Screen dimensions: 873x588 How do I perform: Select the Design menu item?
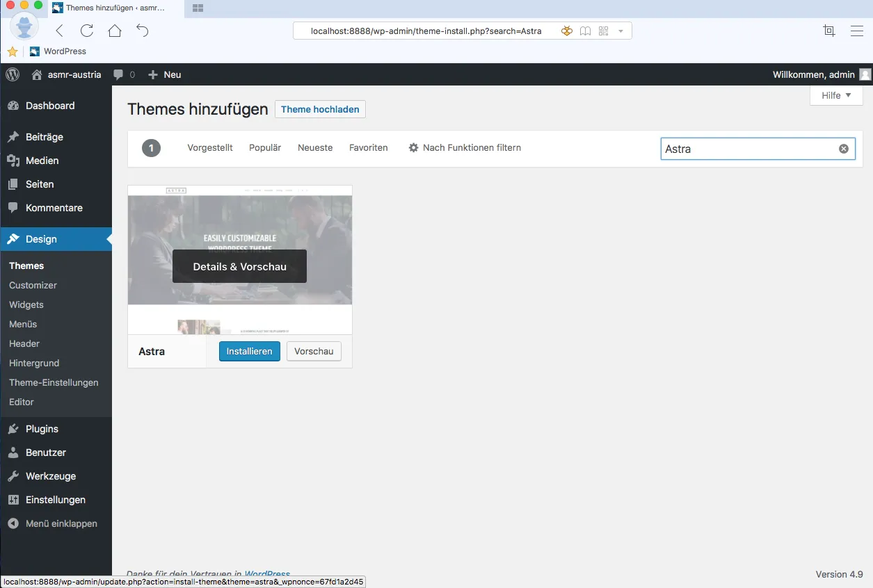pyautogui.click(x=56, y=239)
